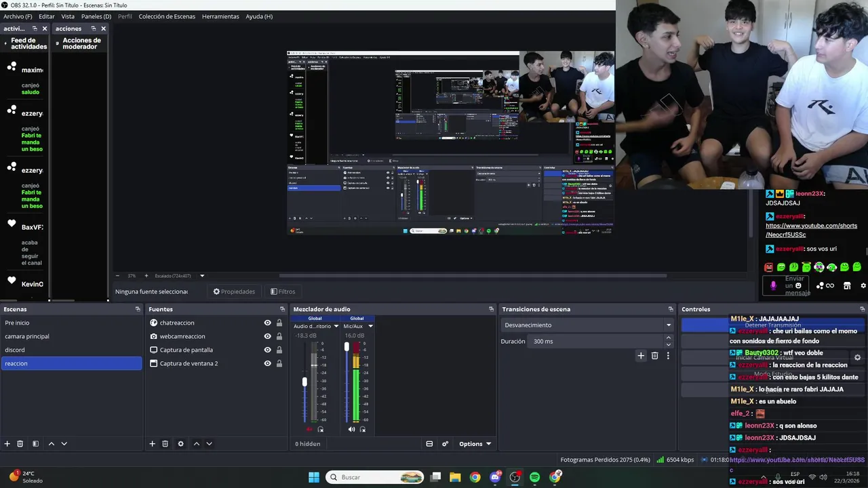
Task: Unlock the webcamreaccion source
Action: [279, 336]
